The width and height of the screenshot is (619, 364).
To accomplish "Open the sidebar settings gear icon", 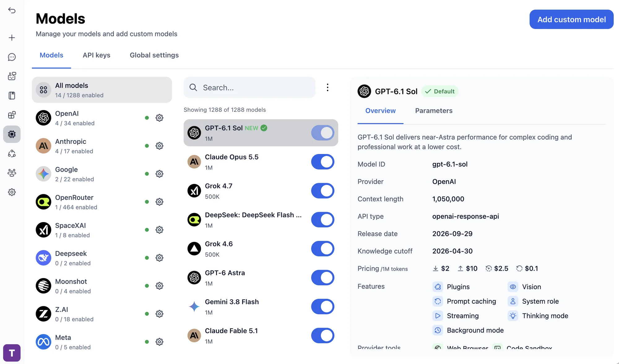I will (x=12, y=192).
